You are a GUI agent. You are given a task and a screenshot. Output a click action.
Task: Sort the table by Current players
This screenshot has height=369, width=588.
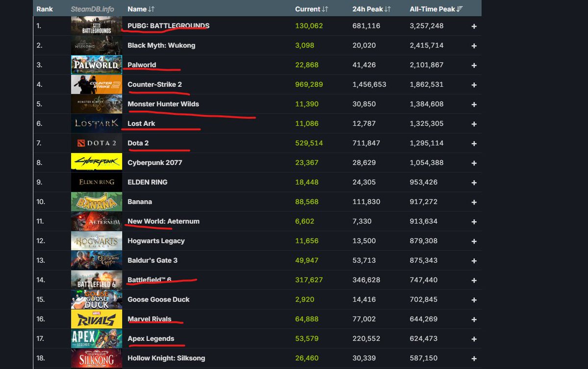[312, 9]
